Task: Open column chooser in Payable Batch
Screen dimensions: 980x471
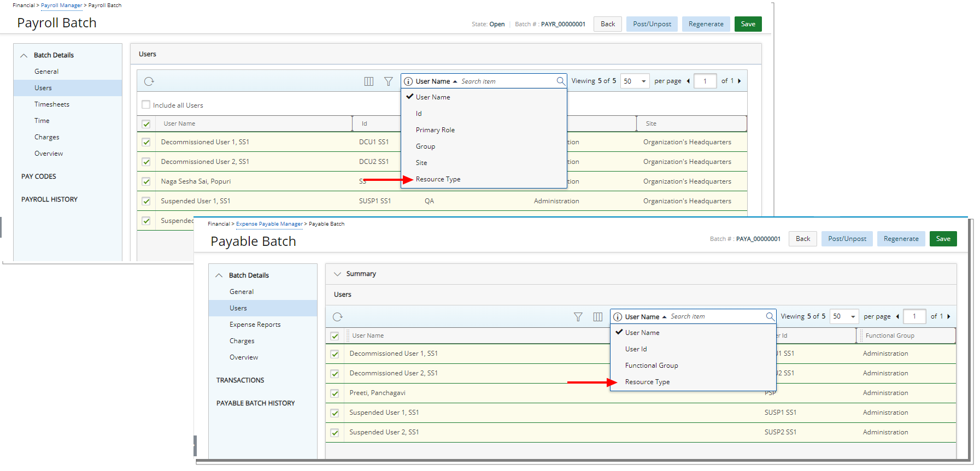Action: tap(598, 317)
